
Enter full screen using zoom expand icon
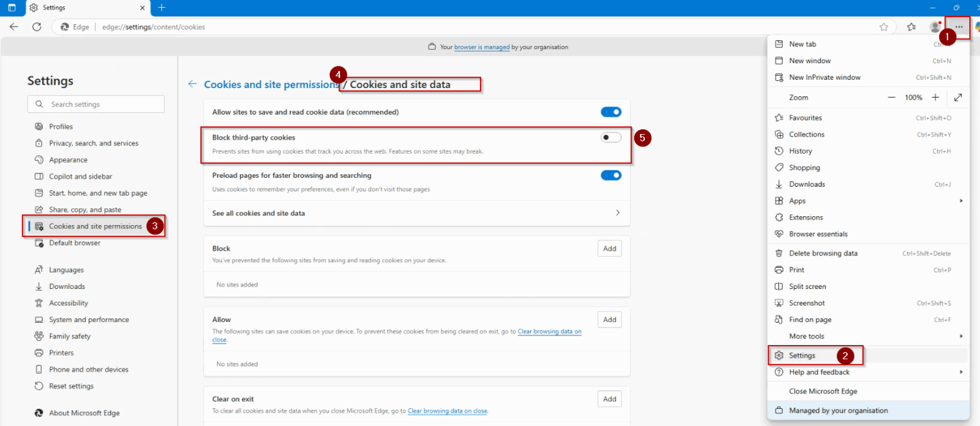[x=958, y=98]
